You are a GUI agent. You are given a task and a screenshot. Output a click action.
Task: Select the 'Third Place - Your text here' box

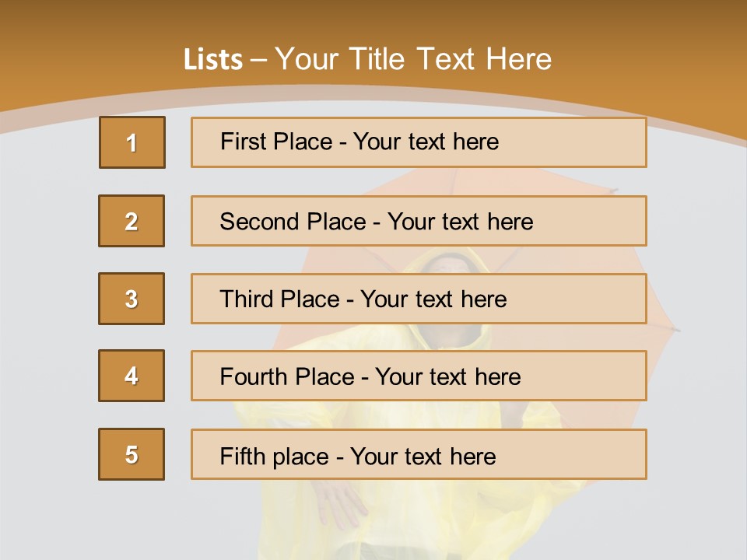[x=419, y=299]
